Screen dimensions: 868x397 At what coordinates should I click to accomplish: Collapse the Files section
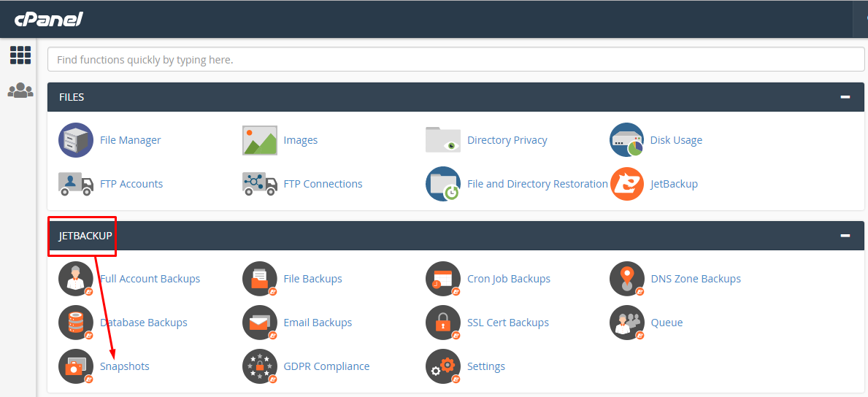(845, 97)
